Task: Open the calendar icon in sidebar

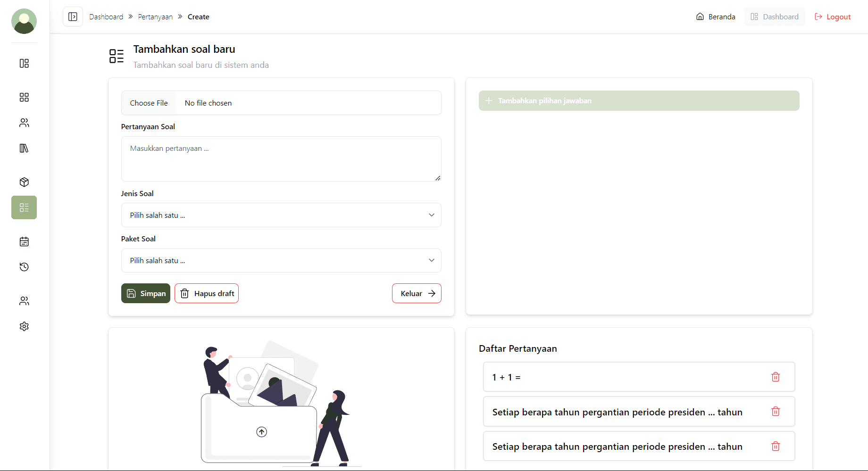Action: (x=24, y=242)
